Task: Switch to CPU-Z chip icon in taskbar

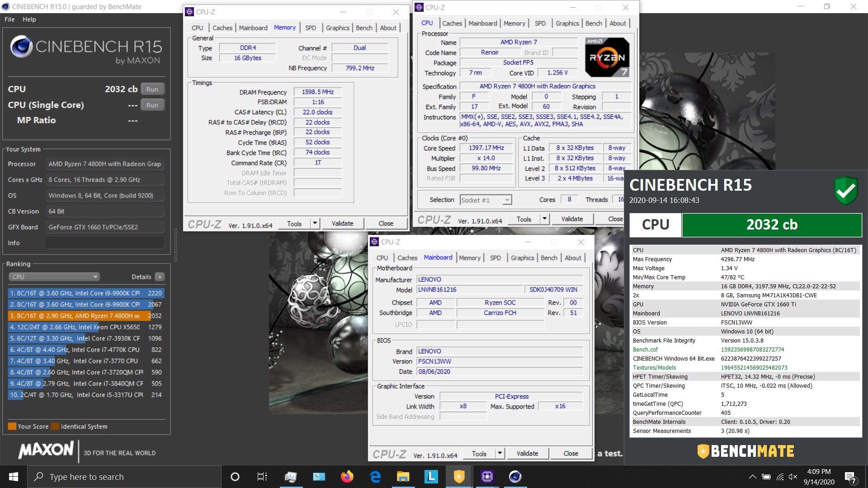Action: click(x=487, y=477)
